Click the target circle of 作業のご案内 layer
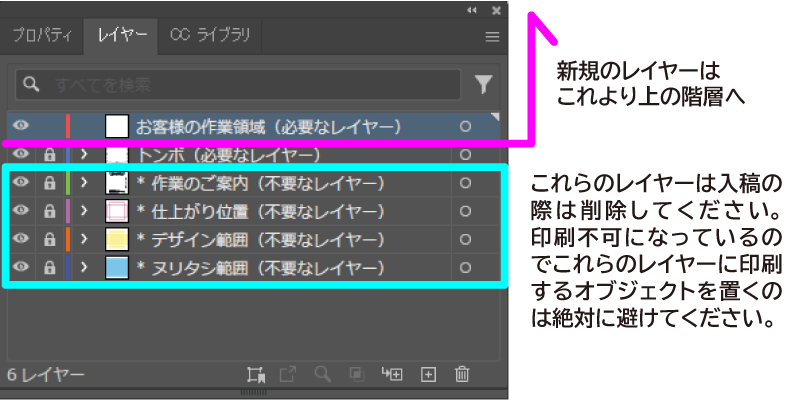This screenshot has width=800, height=400. point(465,183)
